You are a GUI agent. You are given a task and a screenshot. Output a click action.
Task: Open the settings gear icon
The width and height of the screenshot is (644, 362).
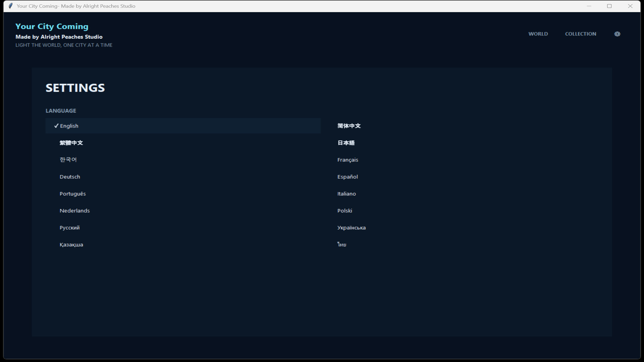tap(617, 34)
